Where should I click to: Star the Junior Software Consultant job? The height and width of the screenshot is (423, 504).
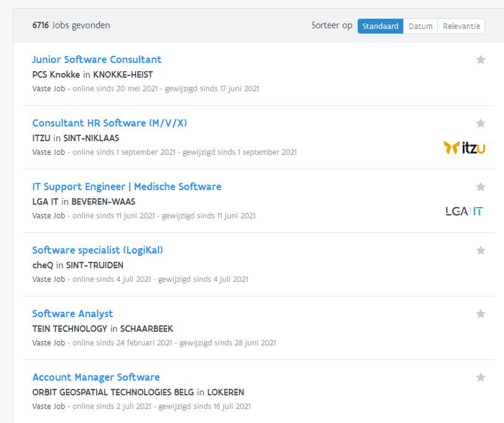tap(481, 60)
